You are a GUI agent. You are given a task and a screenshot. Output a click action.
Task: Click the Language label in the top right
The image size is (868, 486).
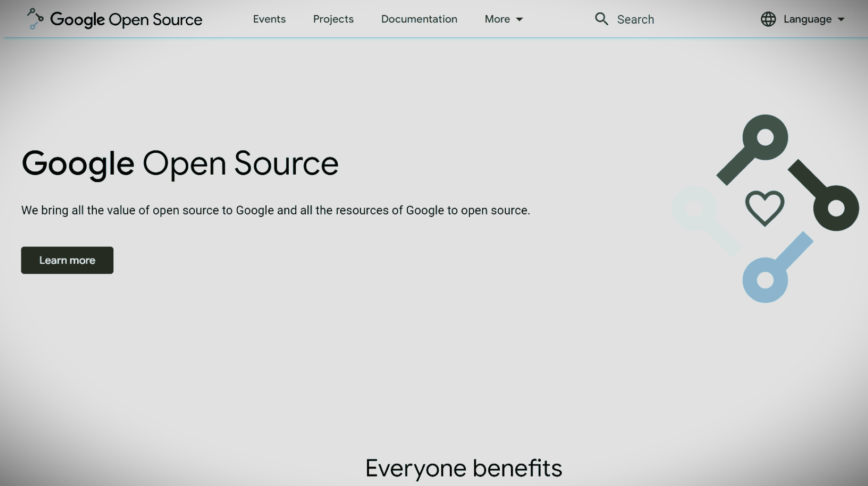807,19
